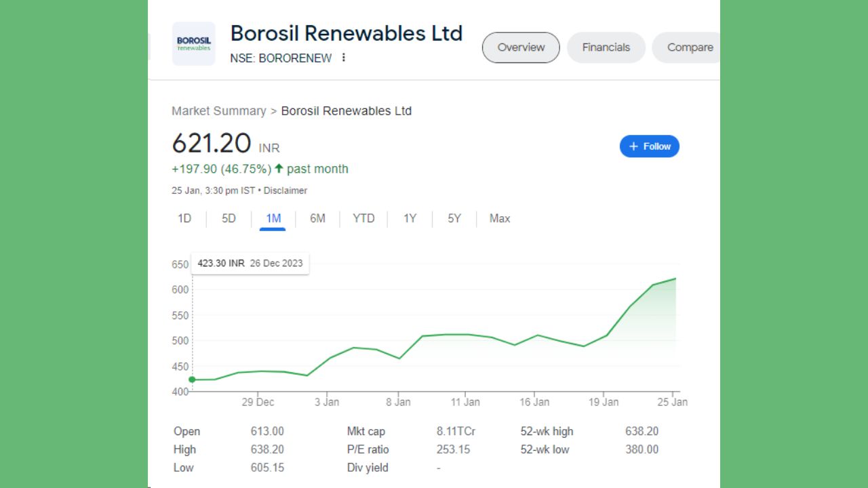
Task: Open the Market Summary breadcrumb link
Action: coord(218,111)
